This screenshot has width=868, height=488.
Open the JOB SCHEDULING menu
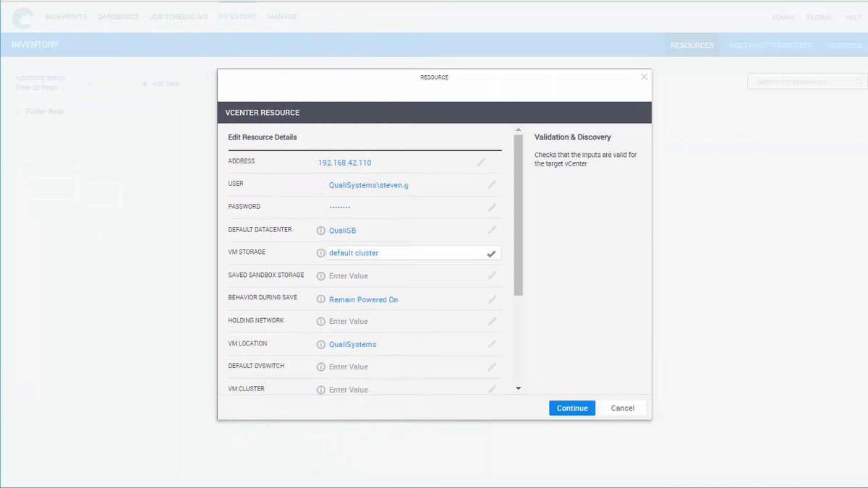click(179, 17)
